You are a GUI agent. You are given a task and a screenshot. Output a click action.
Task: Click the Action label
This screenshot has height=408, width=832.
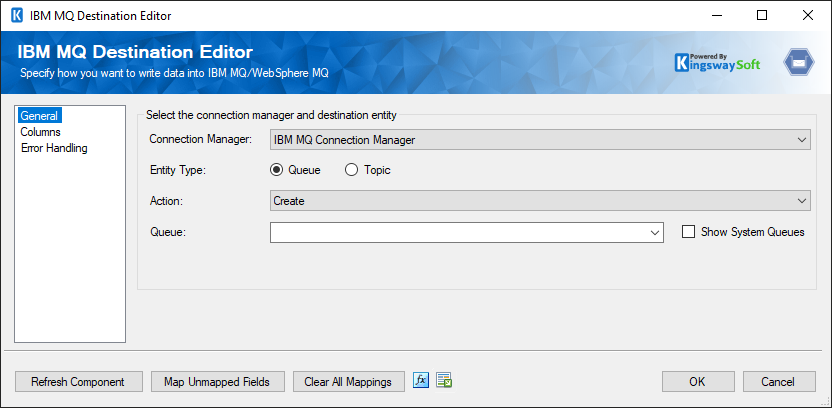[x=165, y=201]
